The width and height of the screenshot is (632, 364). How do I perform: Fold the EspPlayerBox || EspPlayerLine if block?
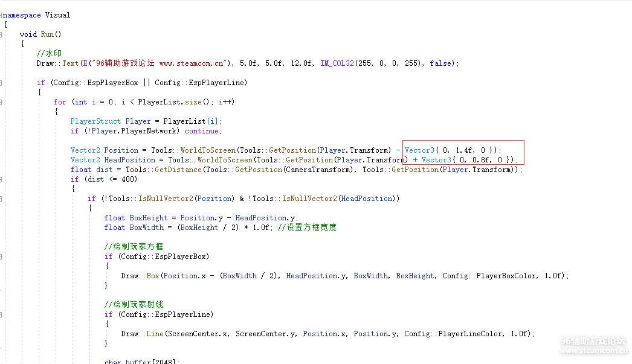point(2,83)
